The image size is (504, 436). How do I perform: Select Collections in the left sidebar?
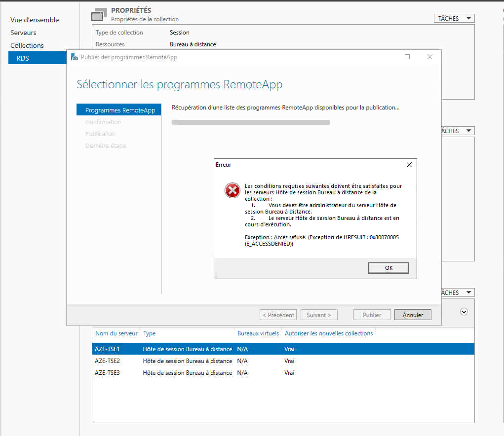(x=26, y=45)
